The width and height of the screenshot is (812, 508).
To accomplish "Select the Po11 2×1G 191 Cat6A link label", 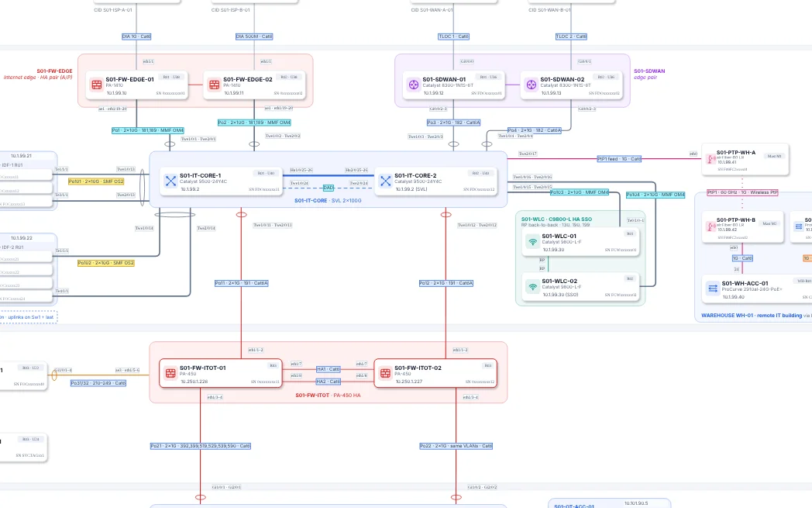I will [x=241, y=283].
